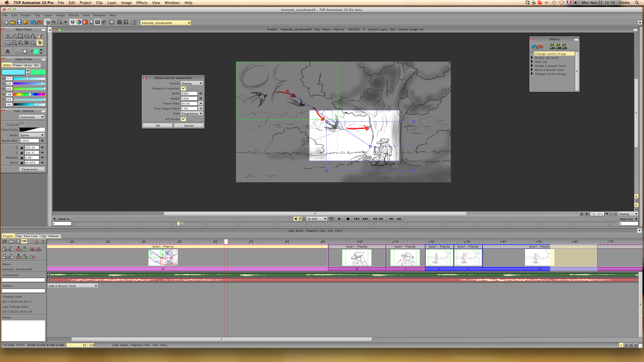The image size is (644, 362).
Task: Click the Mark Out button
Action: (628, 219)
